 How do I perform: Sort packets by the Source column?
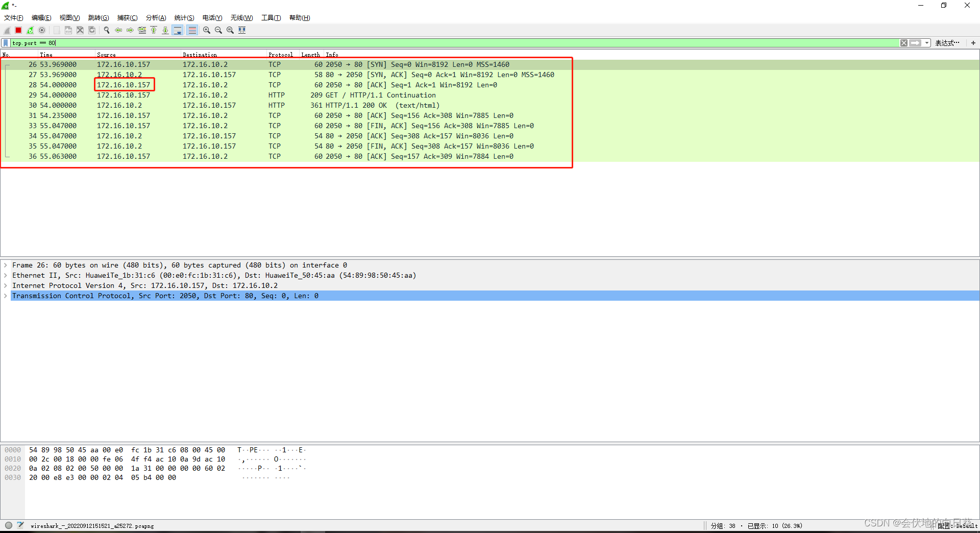point(138,55)
